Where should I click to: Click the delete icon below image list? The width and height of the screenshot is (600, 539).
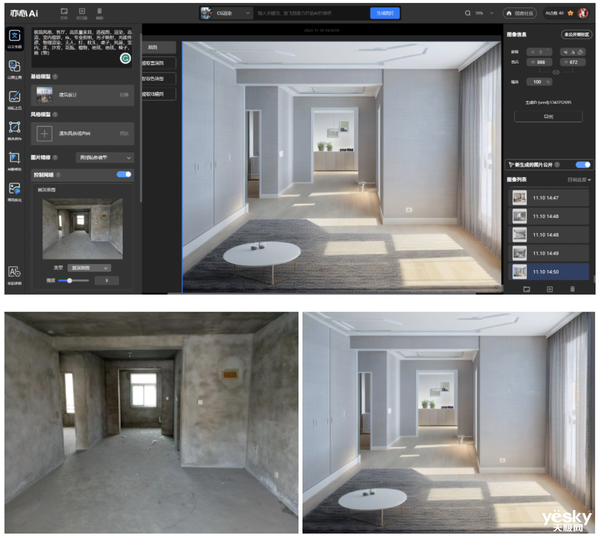[x=572, y=289]
